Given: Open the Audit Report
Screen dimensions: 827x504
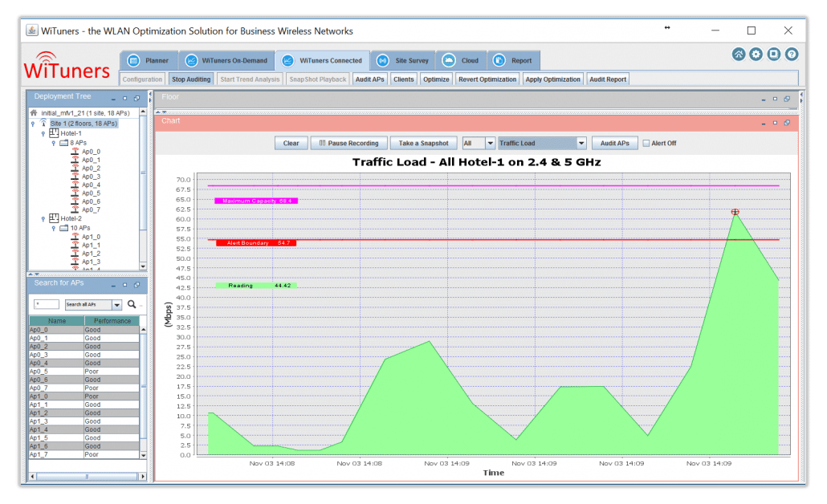Looking at the screenshot, I should tap(608, 79).
